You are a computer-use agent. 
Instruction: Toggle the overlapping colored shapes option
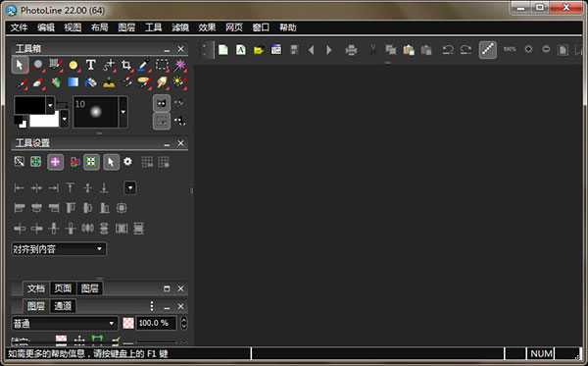click(74, 162)
